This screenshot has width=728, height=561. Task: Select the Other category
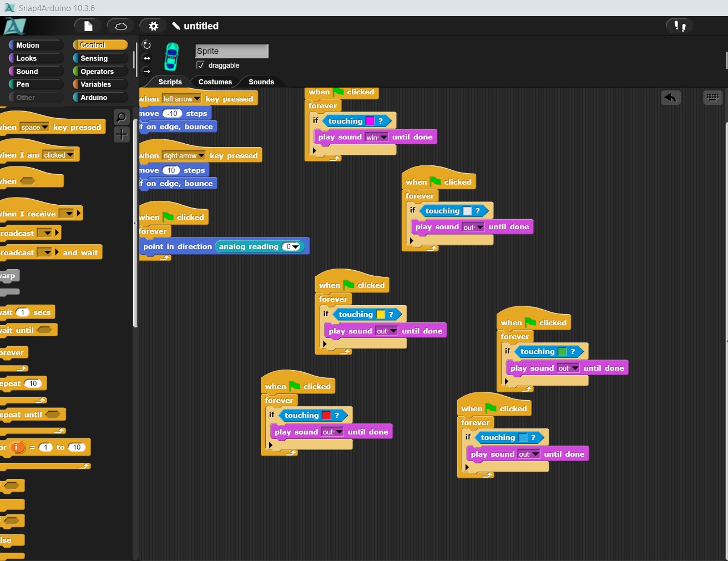[36, 98]
